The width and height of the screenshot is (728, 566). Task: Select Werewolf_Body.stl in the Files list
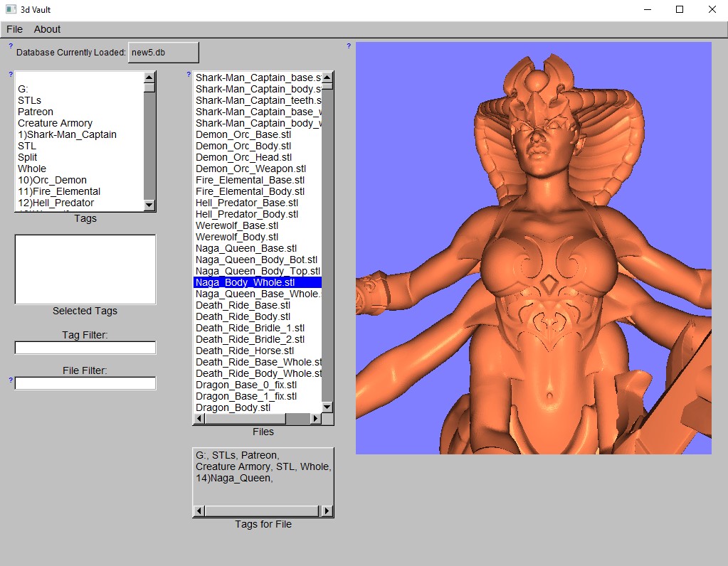click(x=237, y=237)
